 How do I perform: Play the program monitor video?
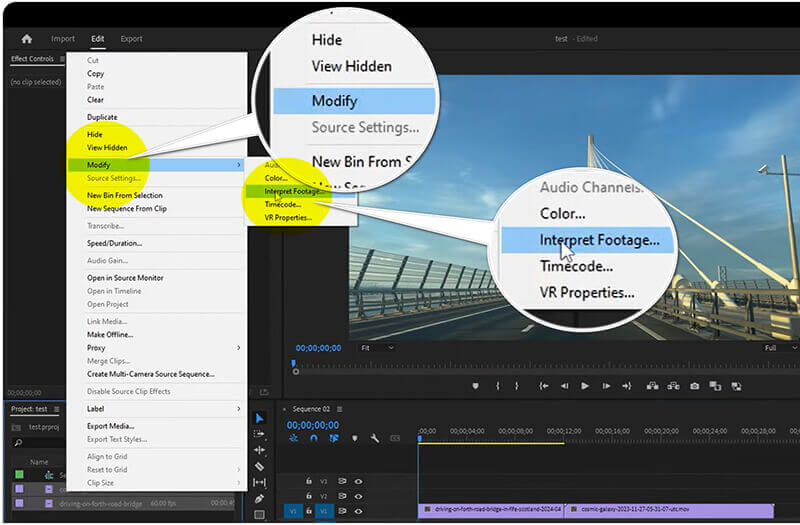click(x=585, y=386)
